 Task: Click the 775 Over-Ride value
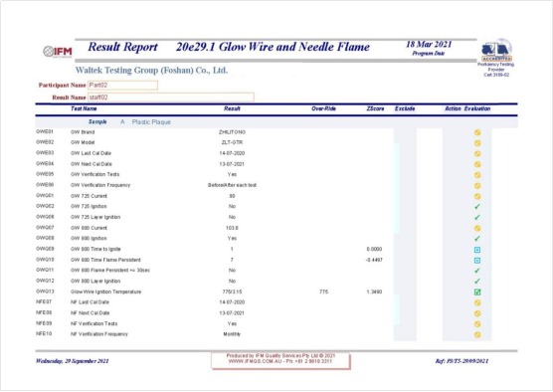324,293
